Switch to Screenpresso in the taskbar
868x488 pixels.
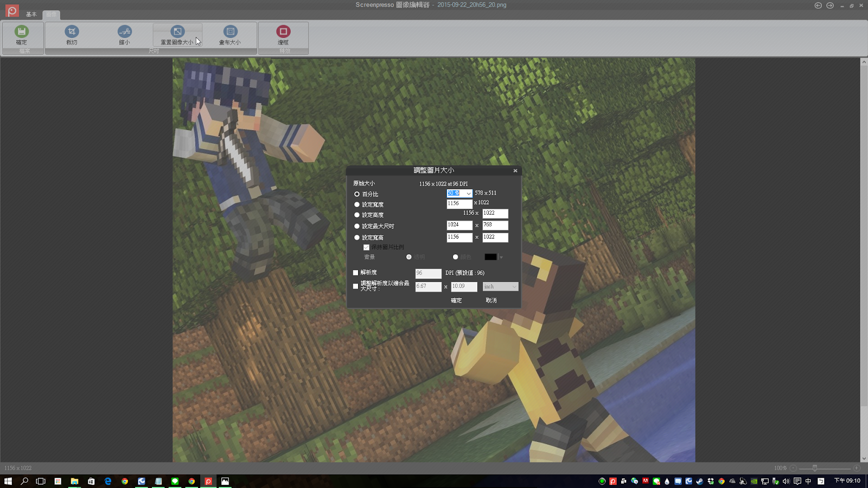click(208, 481)
